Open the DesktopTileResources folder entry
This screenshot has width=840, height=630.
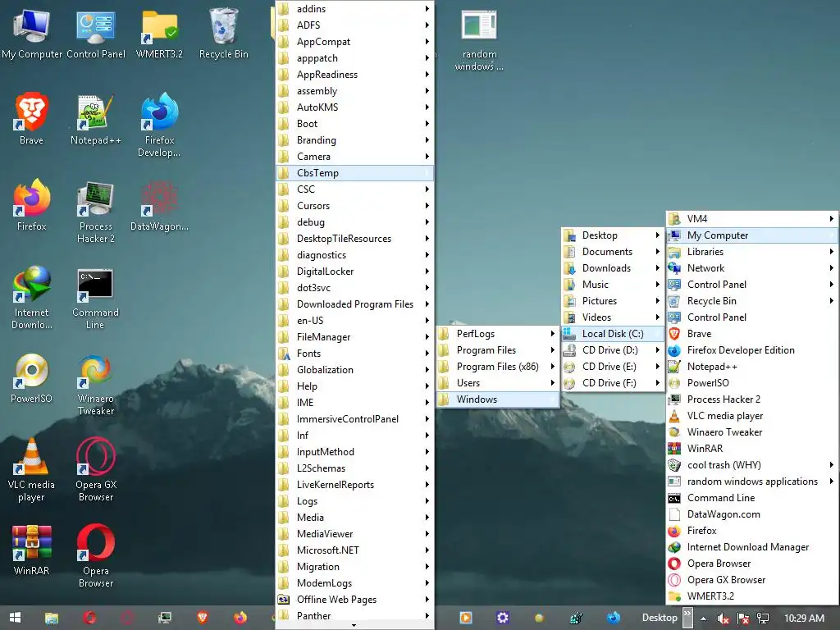[354, 239]
